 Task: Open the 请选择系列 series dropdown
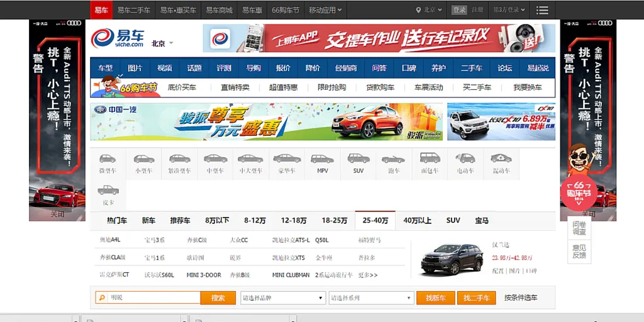click(x=371, y=297)
